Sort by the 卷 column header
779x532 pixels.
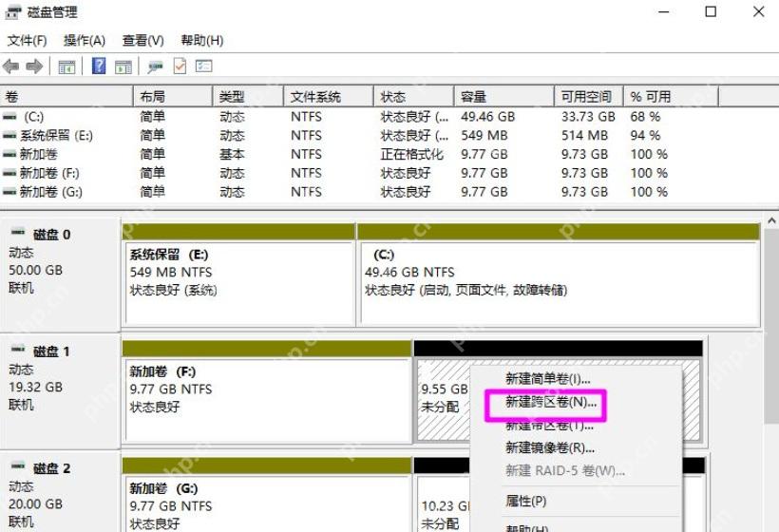[66, 96]
